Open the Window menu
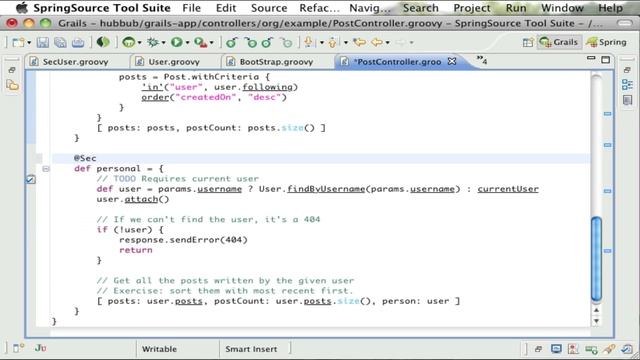The height and width of the screenshot is (360, 640). tap(562, 8)
